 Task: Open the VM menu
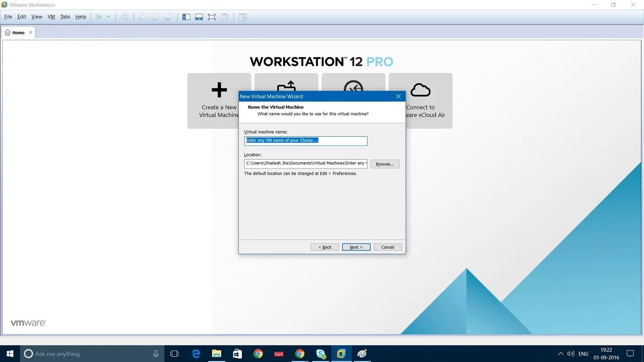coord(51,17)
